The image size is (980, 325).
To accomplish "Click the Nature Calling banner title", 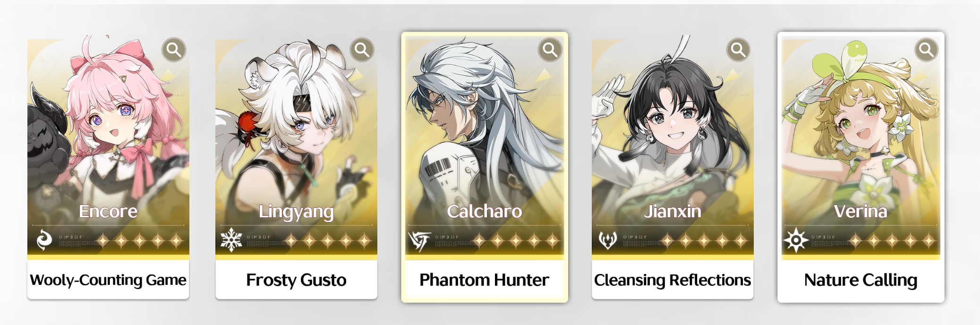I will click(x=861, y=280).
